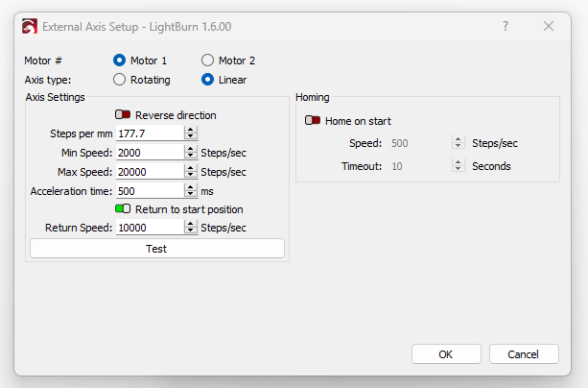Click the LightBurn app icon in title bar
Viewport: 588px width, 388px height.
(x=30, y=27)
